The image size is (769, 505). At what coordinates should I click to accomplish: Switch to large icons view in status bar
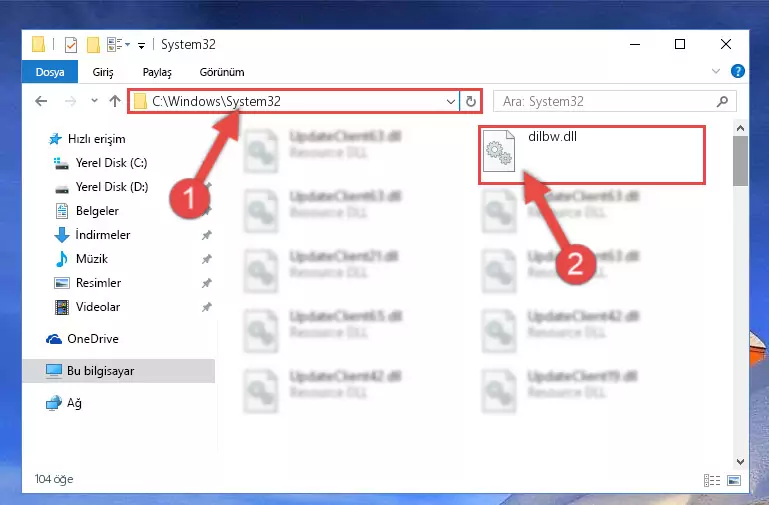pyautogui.click(x=734, y=480)
